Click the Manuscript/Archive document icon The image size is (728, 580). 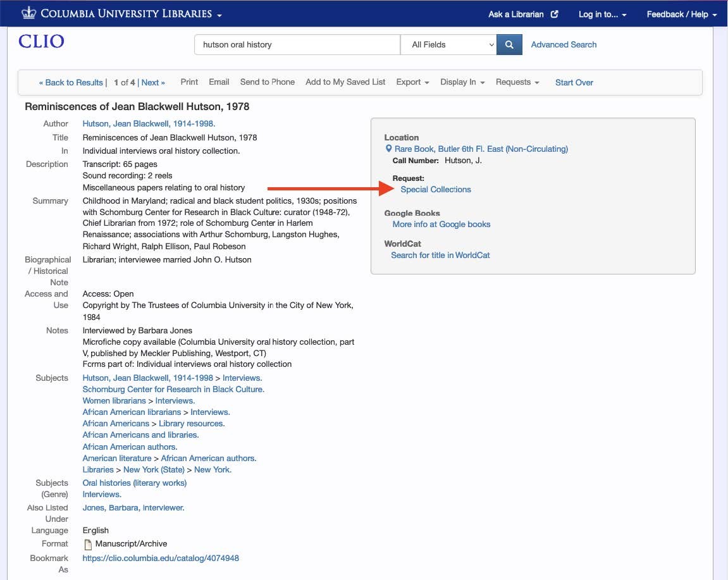88,543
